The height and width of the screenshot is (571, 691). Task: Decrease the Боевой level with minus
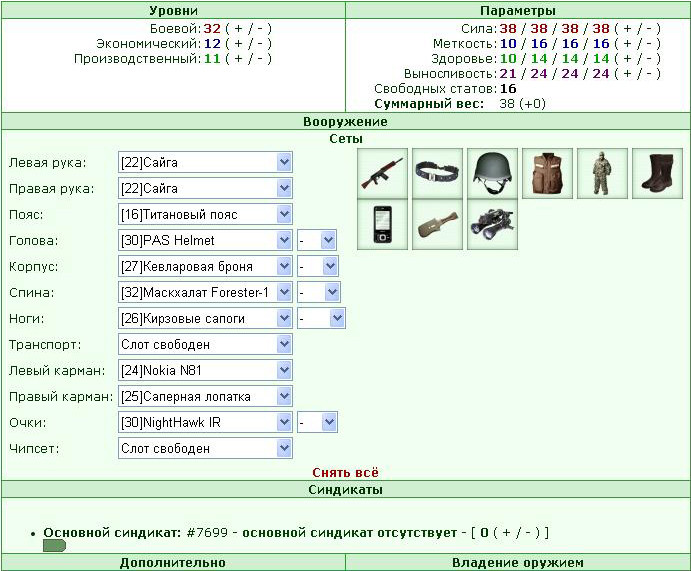(x=260, y=29)
